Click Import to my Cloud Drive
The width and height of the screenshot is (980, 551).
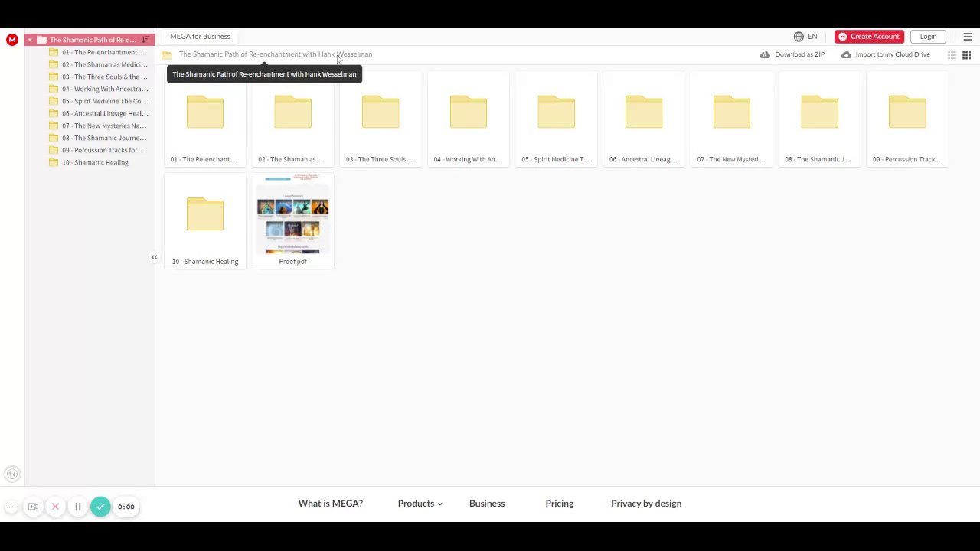[886, 54]
